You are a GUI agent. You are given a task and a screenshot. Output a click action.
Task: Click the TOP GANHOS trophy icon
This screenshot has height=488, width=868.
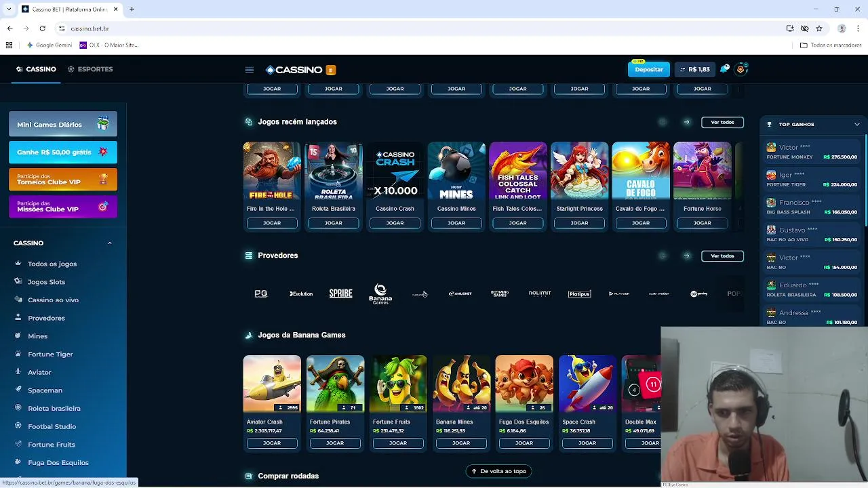[x=770, y=125]
